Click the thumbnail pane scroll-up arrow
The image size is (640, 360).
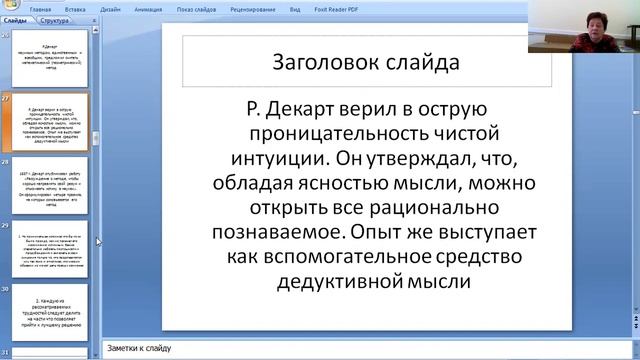(96, 30)
